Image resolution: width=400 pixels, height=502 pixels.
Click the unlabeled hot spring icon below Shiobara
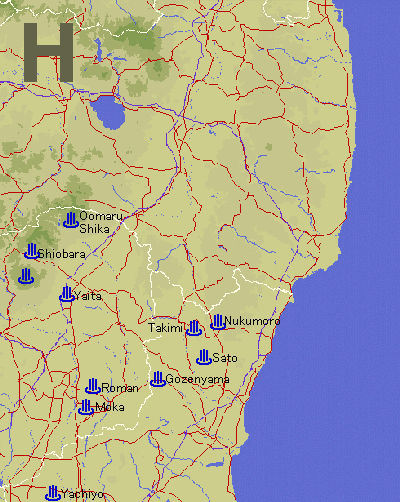[x=26, y=276]
